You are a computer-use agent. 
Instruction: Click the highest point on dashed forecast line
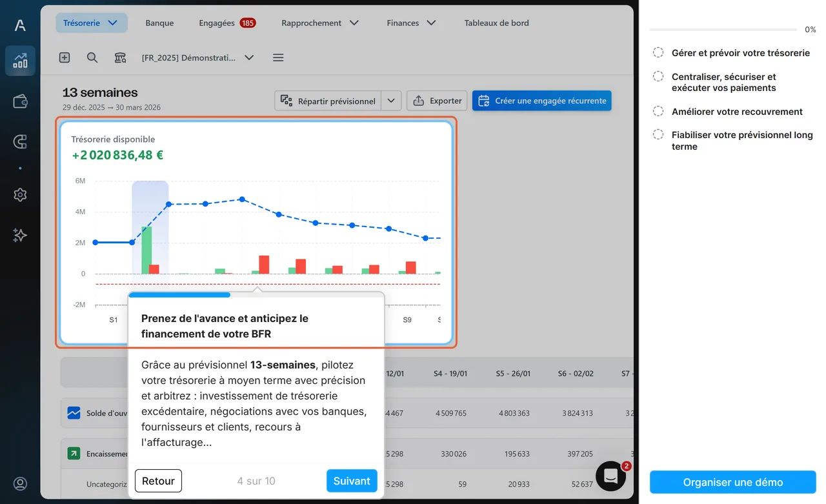(x=242, y=199)
